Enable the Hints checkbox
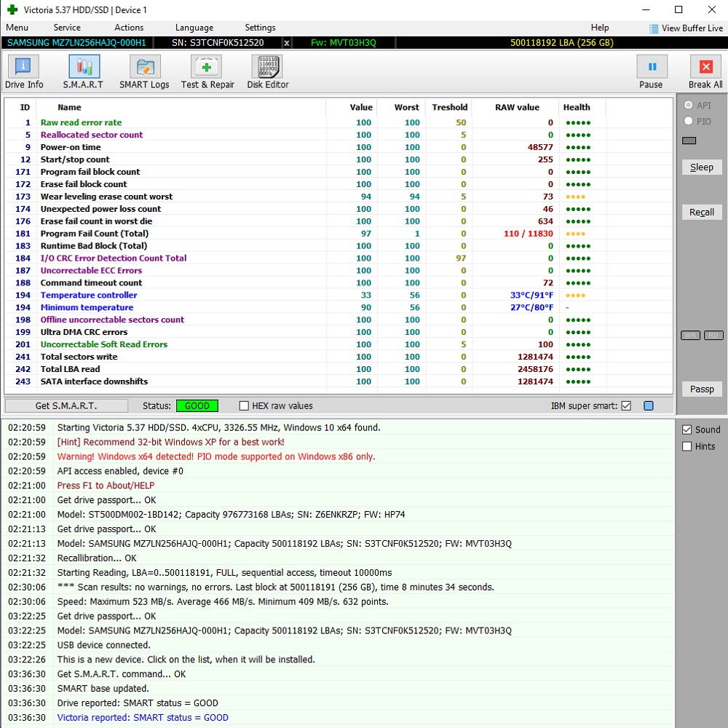The height and width of the screenshot is (728, 728). [x=687, y=447]
